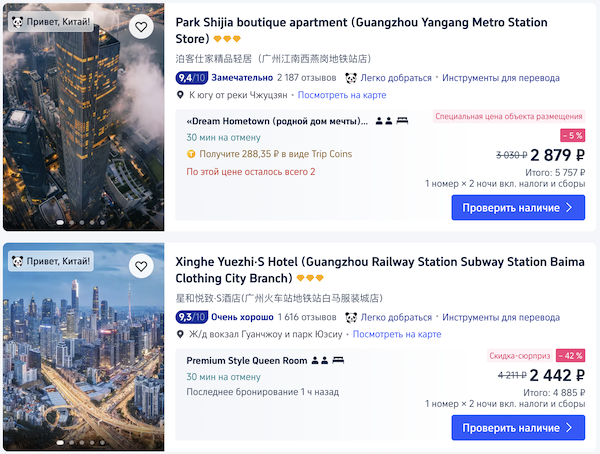Viewport: 600px width, 454px height.
Task: Click the panda icon on the first hotel photo
Action: point(17,22)
